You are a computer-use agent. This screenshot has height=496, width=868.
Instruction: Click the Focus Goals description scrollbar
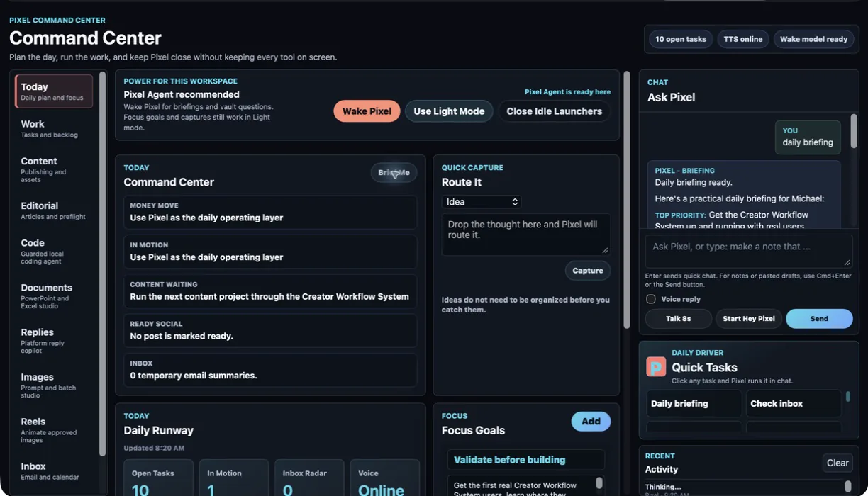pyautogui.click(x=599, y=483)
